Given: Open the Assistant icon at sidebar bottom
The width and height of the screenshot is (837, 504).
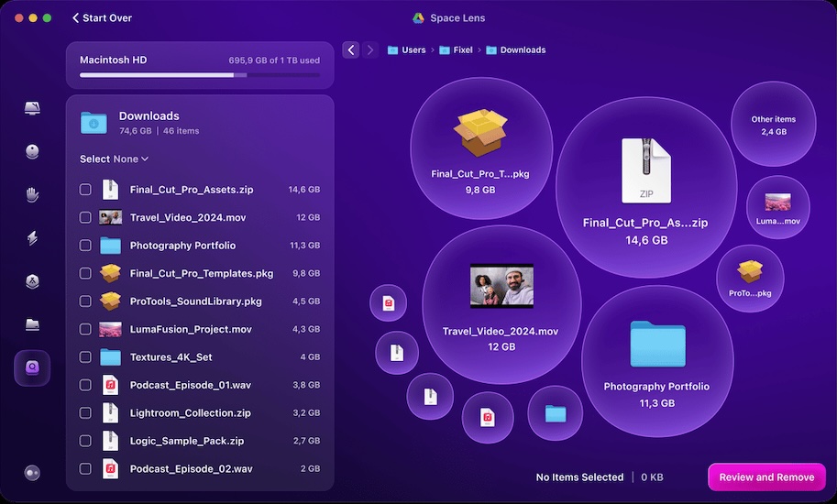Looking at the screenshot, I should coord(32,473).
